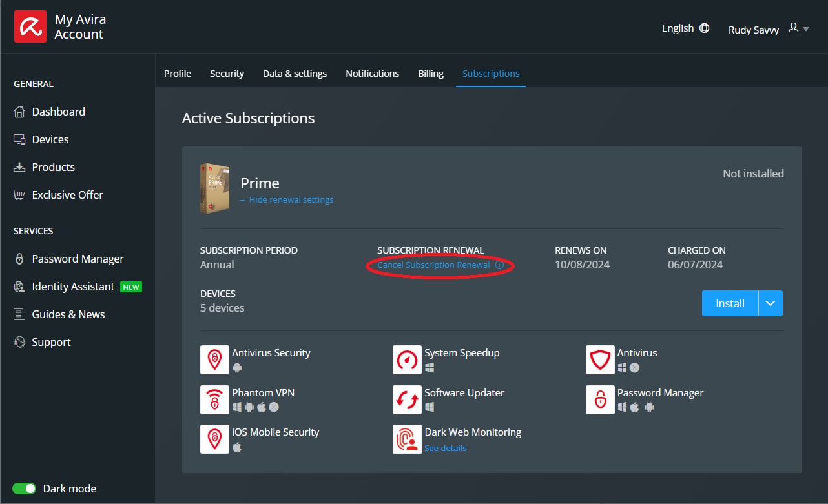Click the Exclusive Offer cart icon
This screenshot has width=828, height=504.
tap(19, 195)
